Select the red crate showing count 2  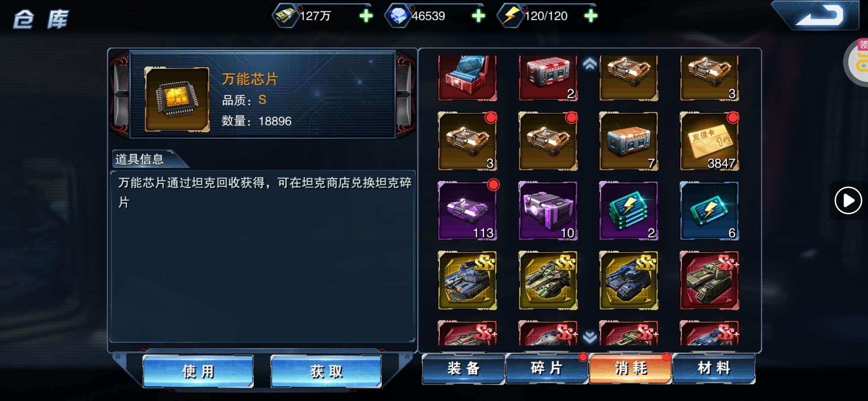tap(548, 78)
